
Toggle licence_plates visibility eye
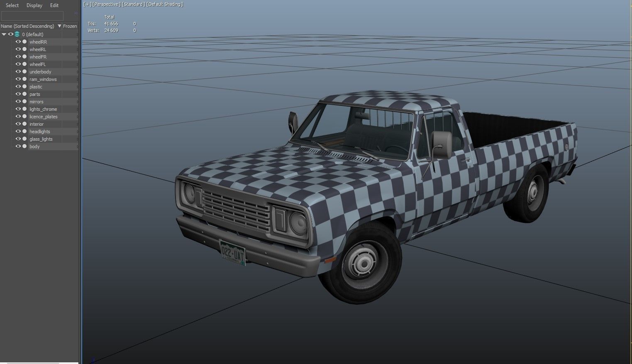(x=18, y=117)
